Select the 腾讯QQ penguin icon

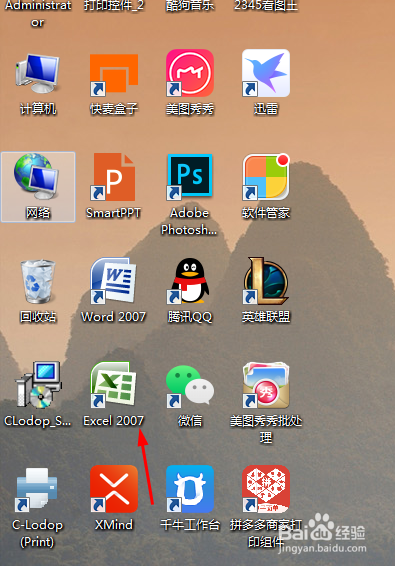188,281
